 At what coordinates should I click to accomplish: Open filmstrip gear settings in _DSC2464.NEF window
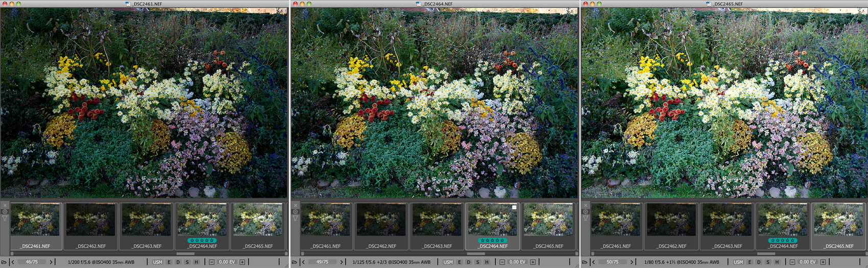pyautogui.click(x=295, y=211)
